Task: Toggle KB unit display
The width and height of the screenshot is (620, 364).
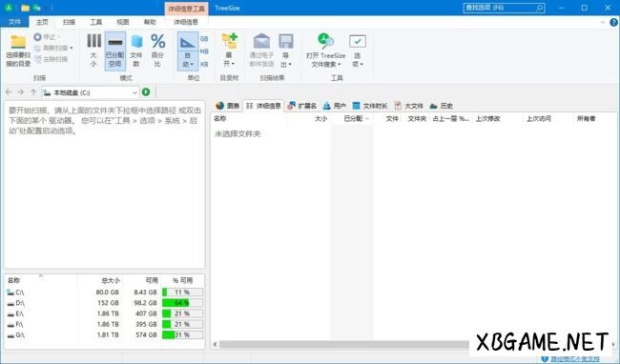Action: (204, 64)
